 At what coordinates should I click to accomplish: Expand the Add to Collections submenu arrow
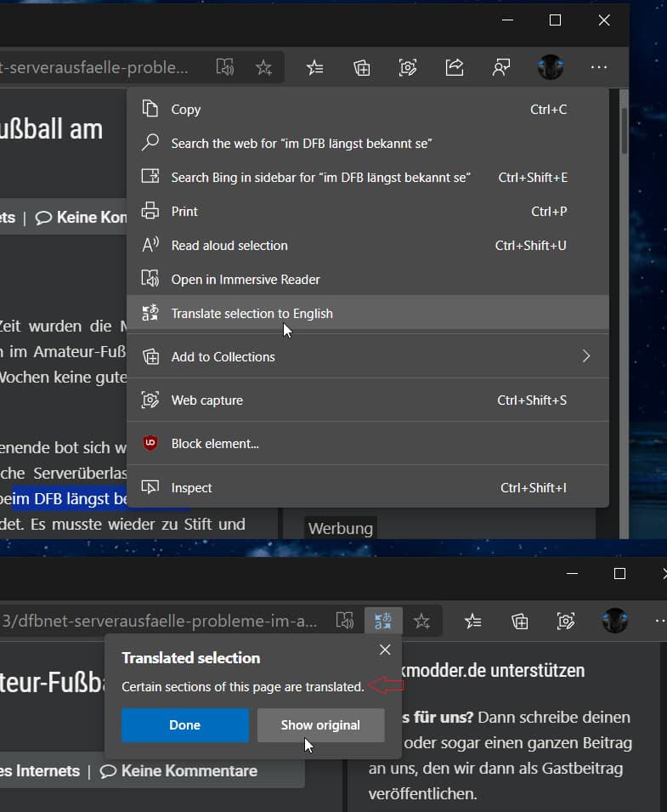click(585, 356)
